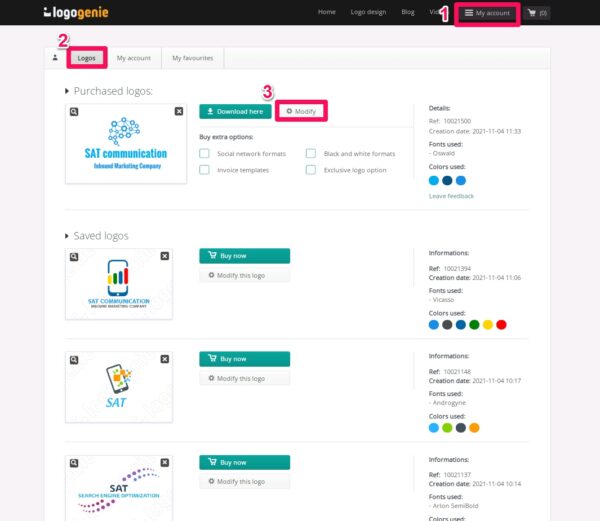This screenshot has height=521, width=600.
Task: Collapse the Purchased logos section arrow
Action: pyautogui.click(x=67, y=92)
